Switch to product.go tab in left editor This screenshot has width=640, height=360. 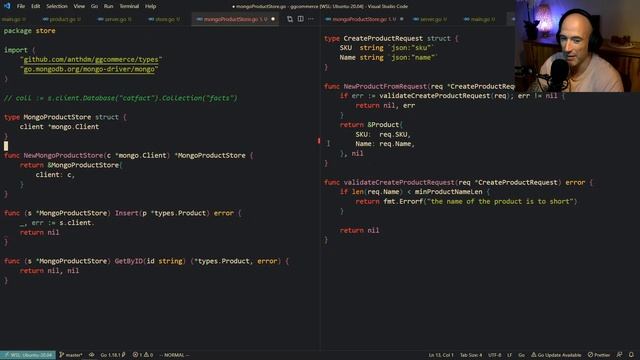point(62,19)
